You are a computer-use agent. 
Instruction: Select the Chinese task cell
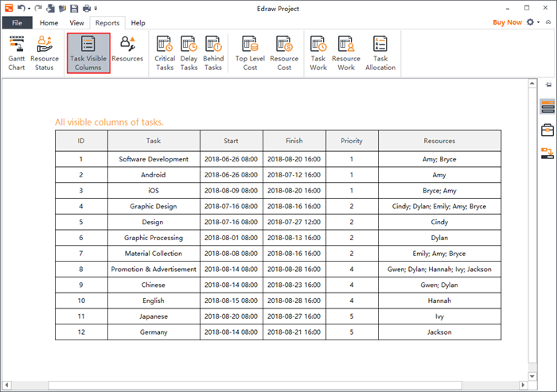[x=154, y=285]
